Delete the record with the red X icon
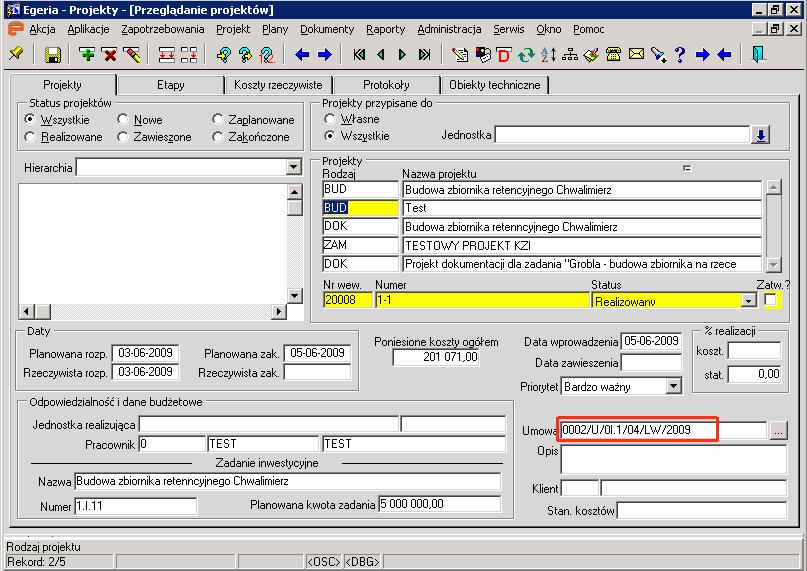807x571 pixels. coord(110,54)
